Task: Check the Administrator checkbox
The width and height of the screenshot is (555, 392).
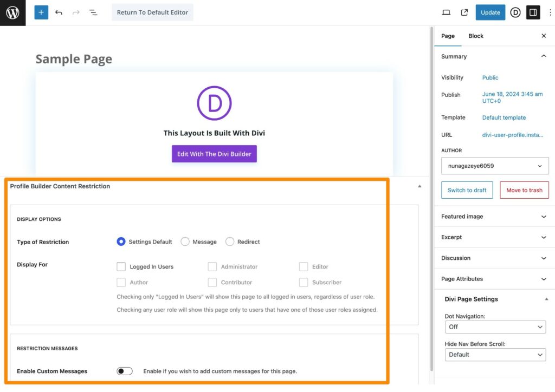Action: 212,266
